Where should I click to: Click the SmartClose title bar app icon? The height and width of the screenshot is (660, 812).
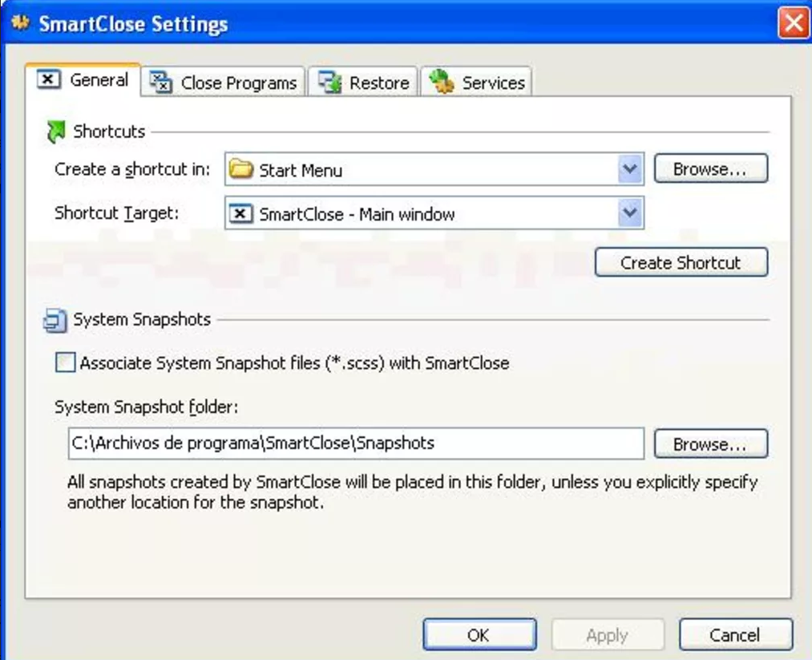19,23
